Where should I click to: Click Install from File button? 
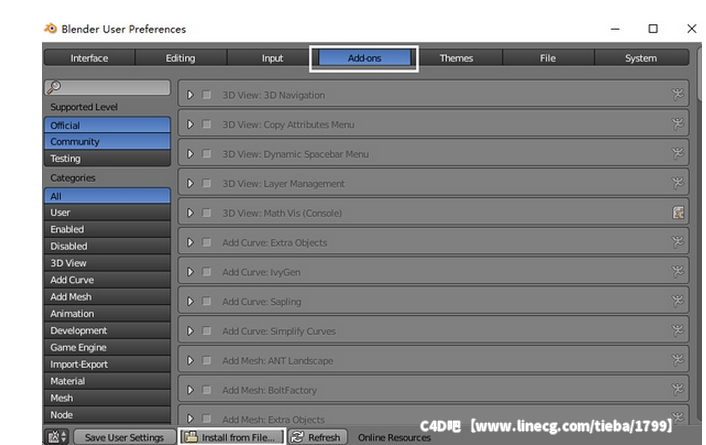click(232, 437)
